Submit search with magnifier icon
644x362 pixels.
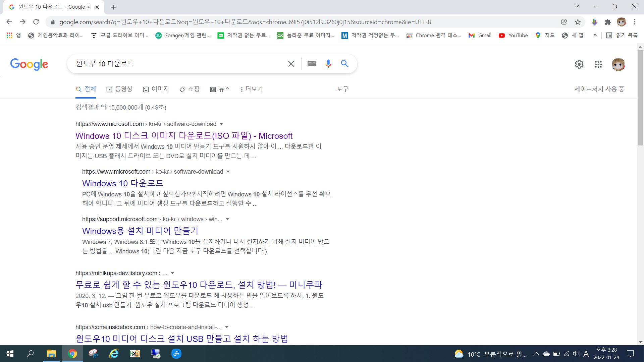(x=344, y=64)
